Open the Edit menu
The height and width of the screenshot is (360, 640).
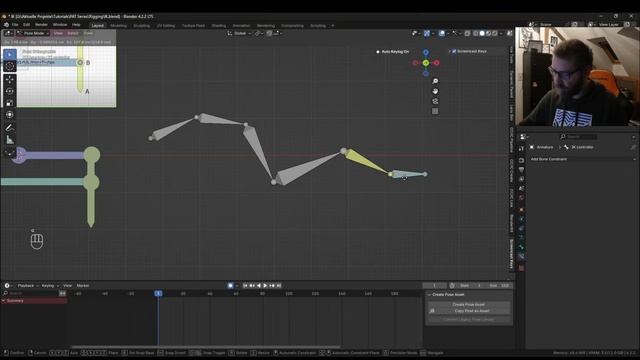point(27,25)
